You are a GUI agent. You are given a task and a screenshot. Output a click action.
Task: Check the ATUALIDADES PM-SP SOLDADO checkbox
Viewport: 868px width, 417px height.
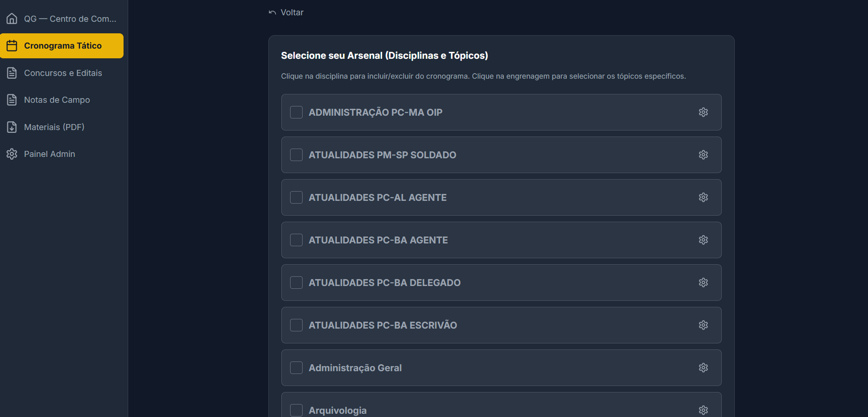[296, 155]
